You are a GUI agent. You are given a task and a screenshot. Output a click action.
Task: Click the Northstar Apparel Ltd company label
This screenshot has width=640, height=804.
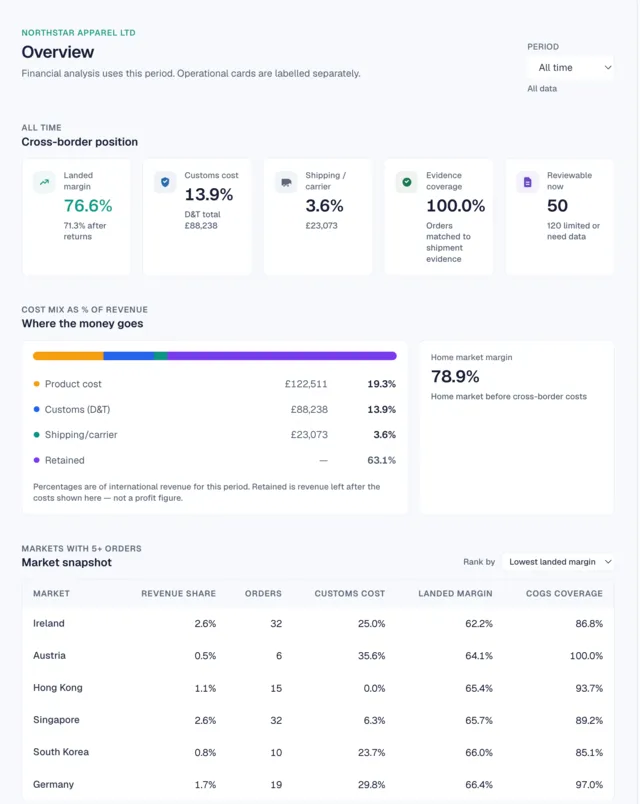point(78,33)
